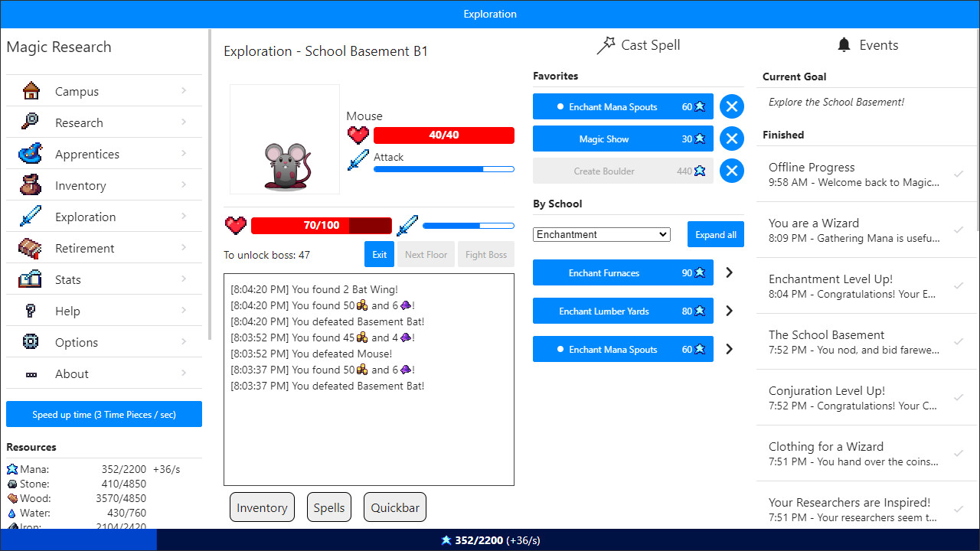Switch to the Spells tab
This screenshot has width=980, height=551.
coord(328,507)
